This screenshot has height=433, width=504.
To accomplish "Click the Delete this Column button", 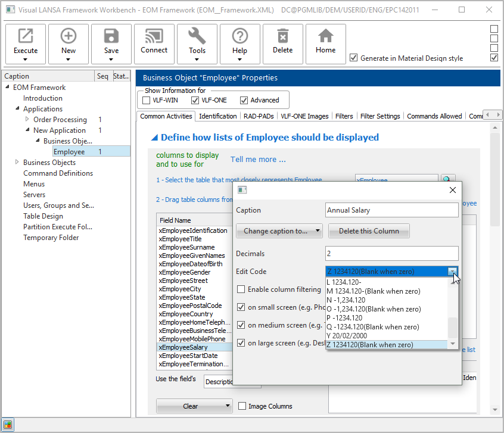I will [x=369, y=231].
